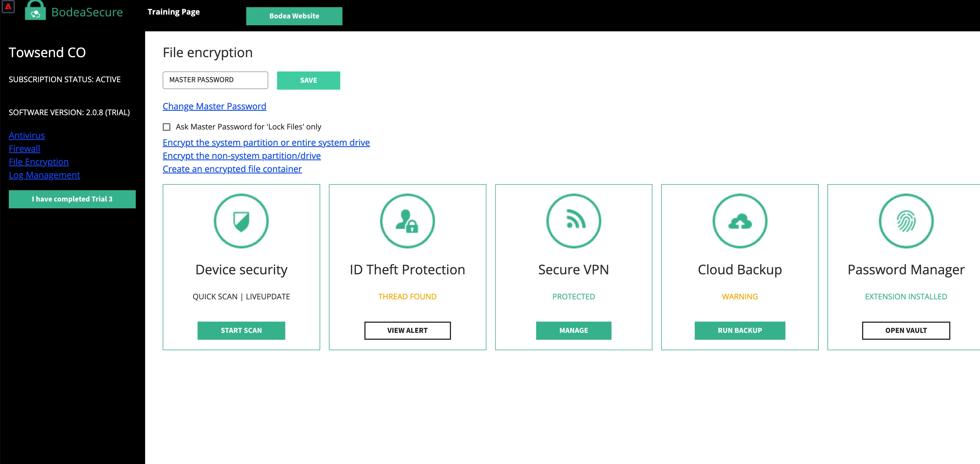Viewport: 980px width, 464px height.
Task: Open Create an encrypted file container link
Action: 232,169
